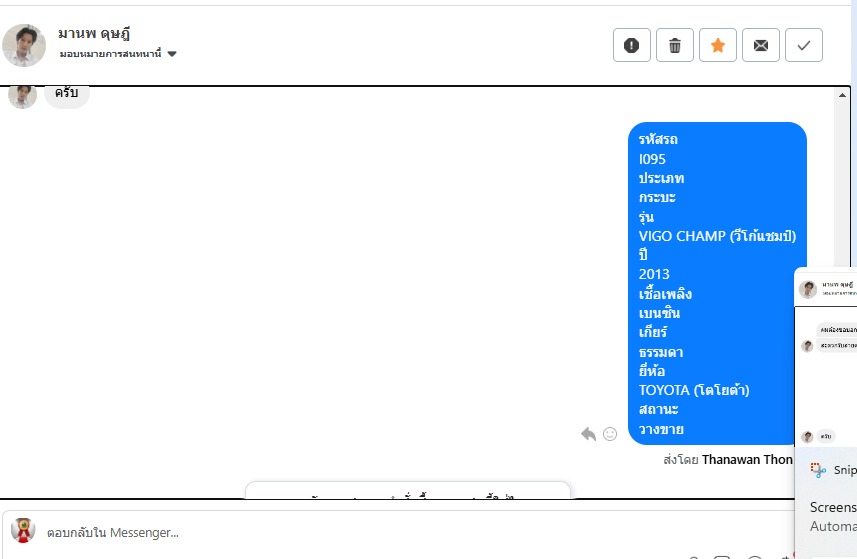The height and width of the screenshot is (559, 857).
Task: Click the small sender avatar next to ครับ
Action: point(22,96)
